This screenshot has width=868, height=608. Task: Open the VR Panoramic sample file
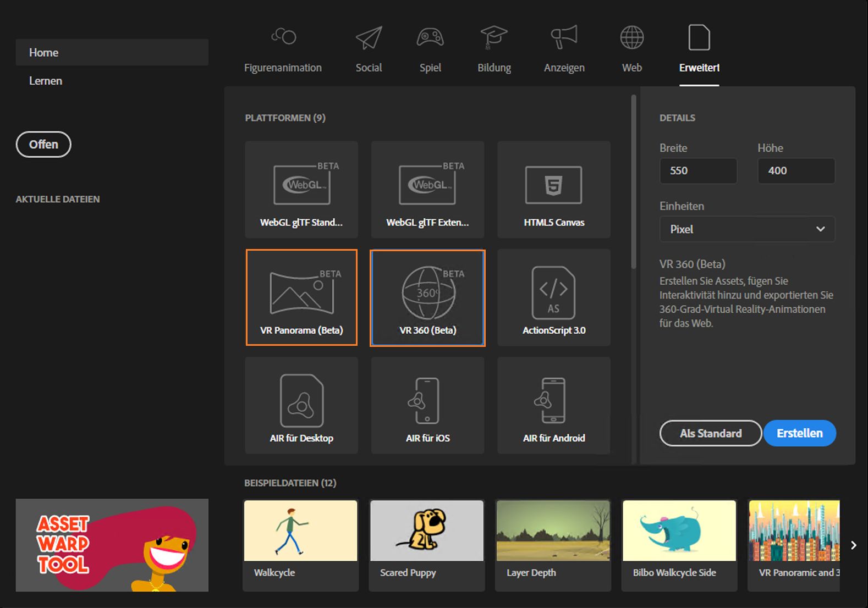pyautogui.click(x=794, y=545)
